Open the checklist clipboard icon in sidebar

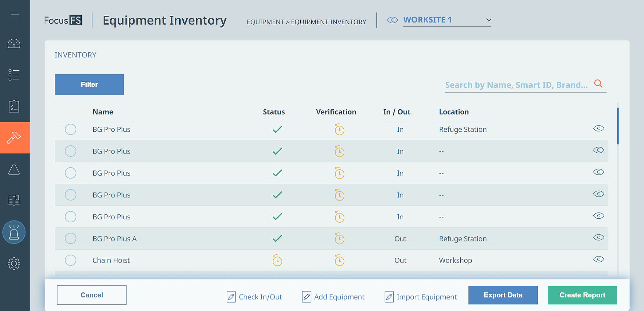click(14, 106)
